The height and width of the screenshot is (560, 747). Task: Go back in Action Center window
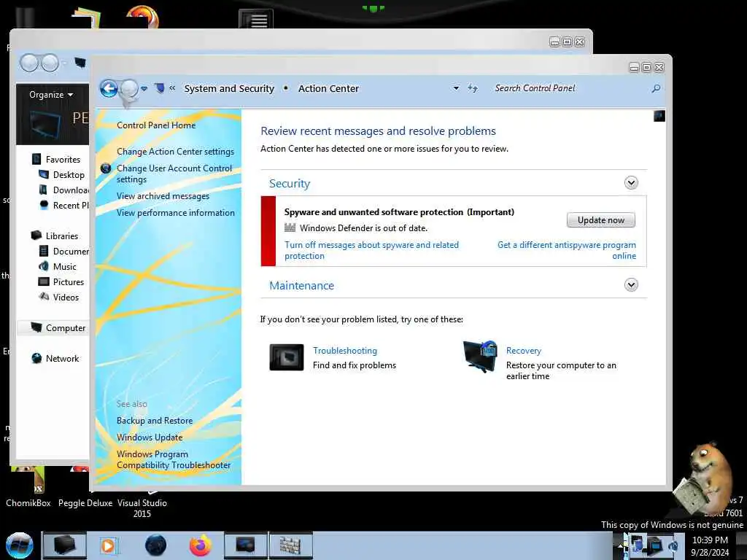109,88
